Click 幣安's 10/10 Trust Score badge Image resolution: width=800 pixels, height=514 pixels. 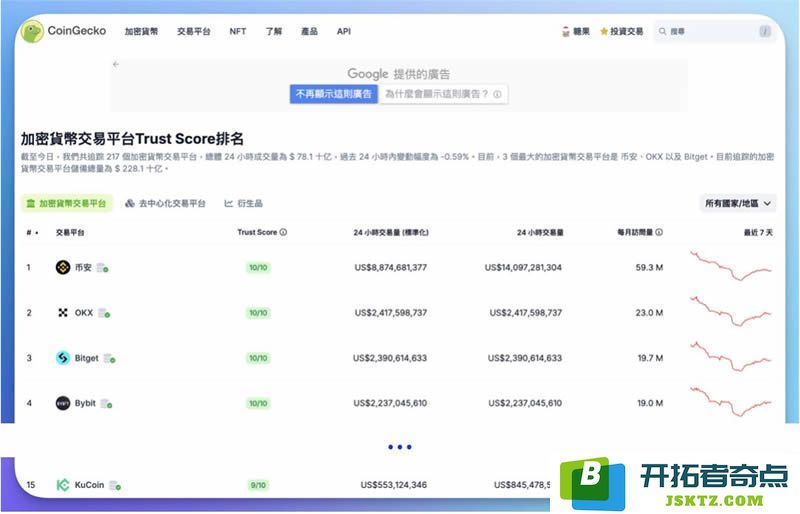[258, 267]
